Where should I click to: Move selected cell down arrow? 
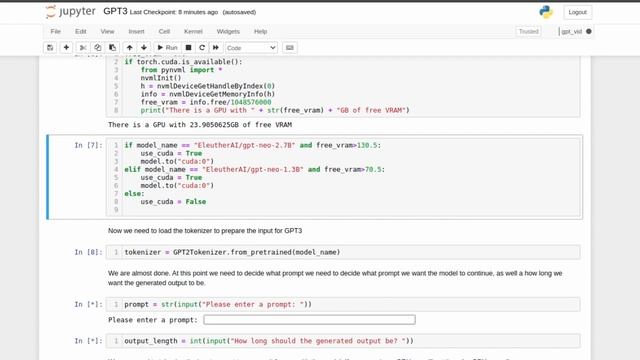[x=144, y=48]
